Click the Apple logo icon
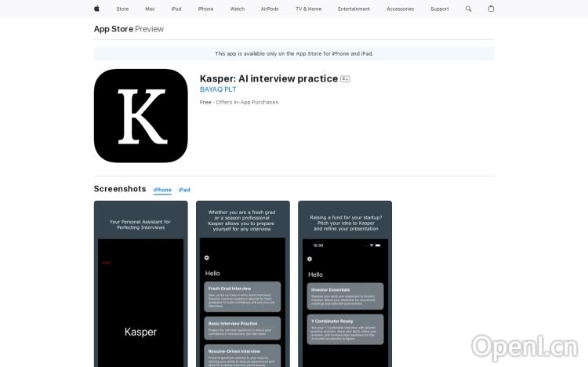Screen dimensions: 588x367 97,9
